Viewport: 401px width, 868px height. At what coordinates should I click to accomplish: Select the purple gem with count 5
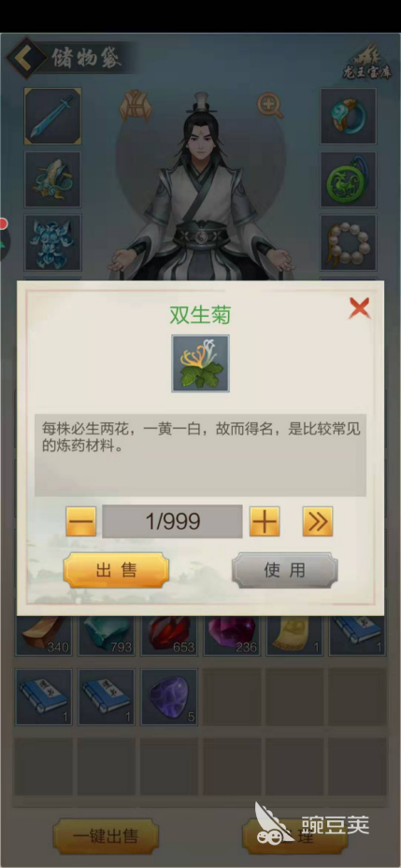click(169, 697)
